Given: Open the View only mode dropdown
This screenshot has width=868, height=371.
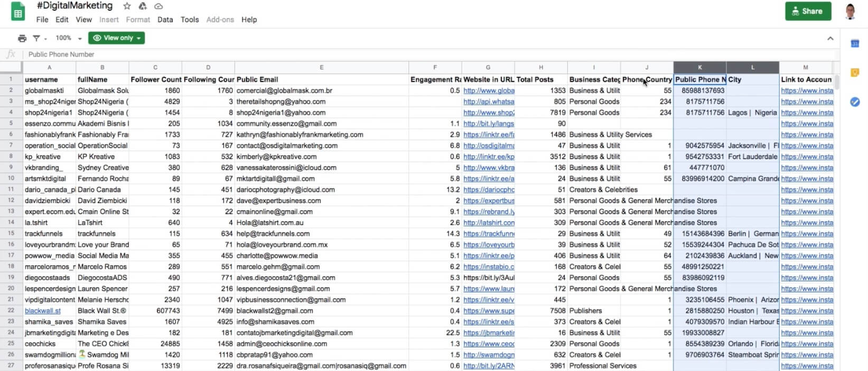Looking at the screenshot, I should [117, 38].
